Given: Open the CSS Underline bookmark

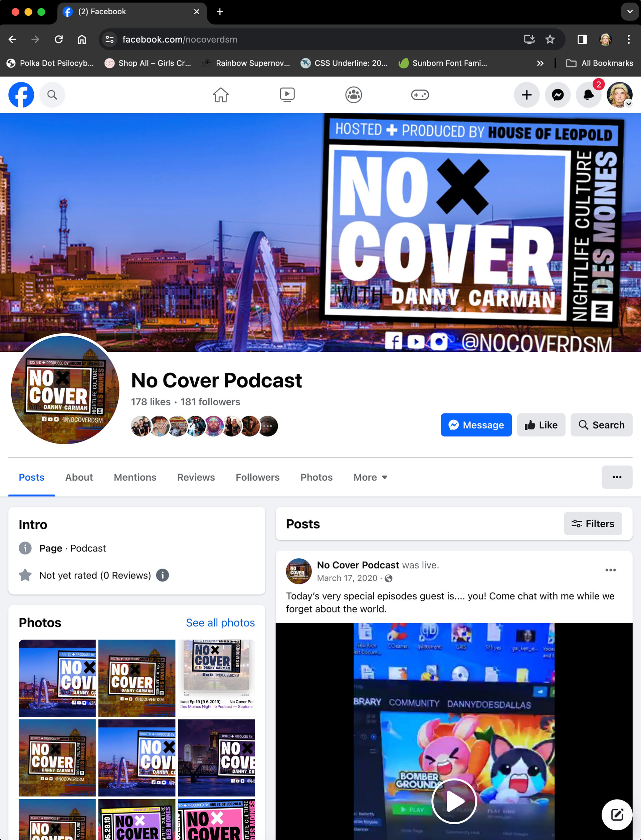Looking at the screenshot, I should (x=344, y=63).
